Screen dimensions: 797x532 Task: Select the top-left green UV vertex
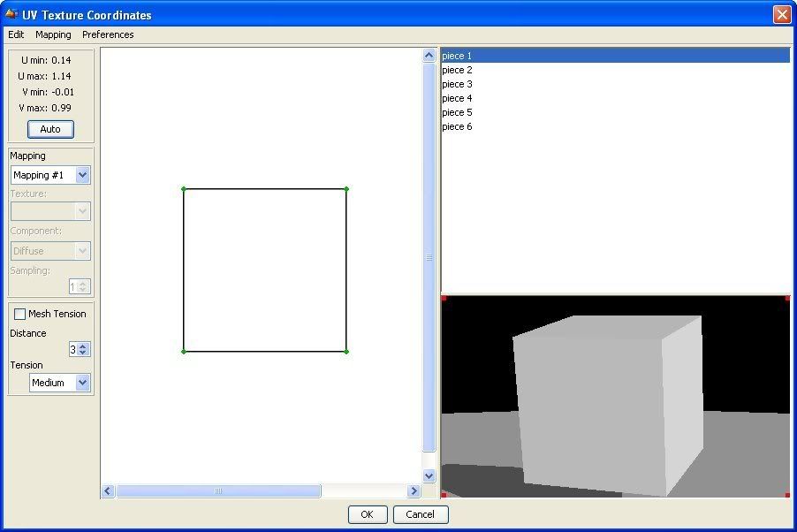[184, 189]
